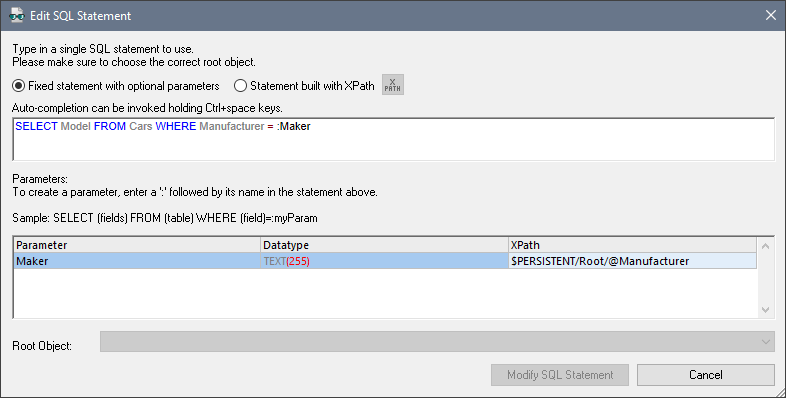Click the Modify SQL Statement button
The image size is (786, 398).
pyautogui.click(x=560, y=375)
